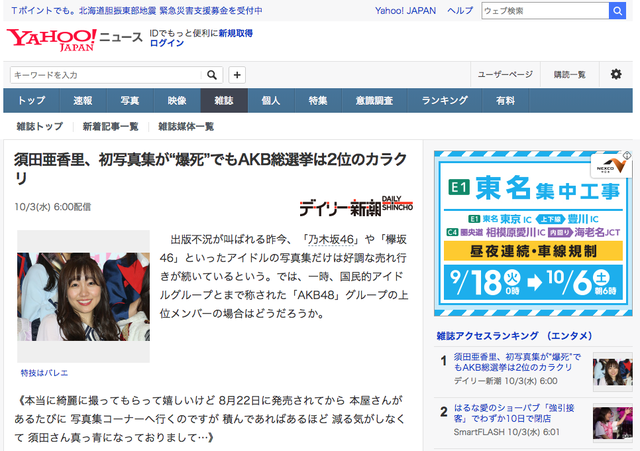
Task: Click the article photo of smiling woman
Action: (x=83, y=297)
